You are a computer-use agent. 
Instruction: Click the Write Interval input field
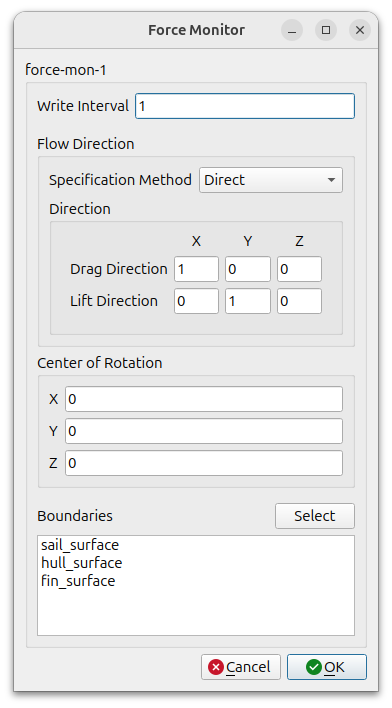[x=245, y=106]
